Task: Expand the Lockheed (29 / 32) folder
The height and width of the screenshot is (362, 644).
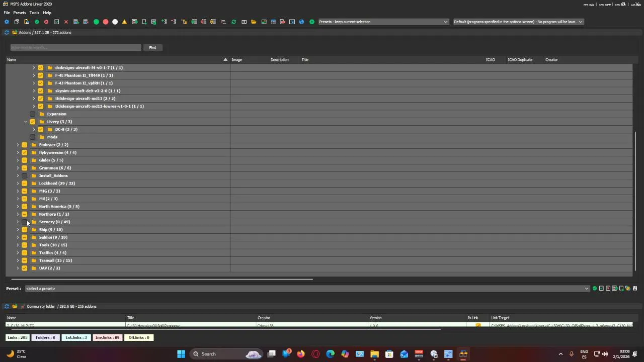Action: [x=18, y=183]
